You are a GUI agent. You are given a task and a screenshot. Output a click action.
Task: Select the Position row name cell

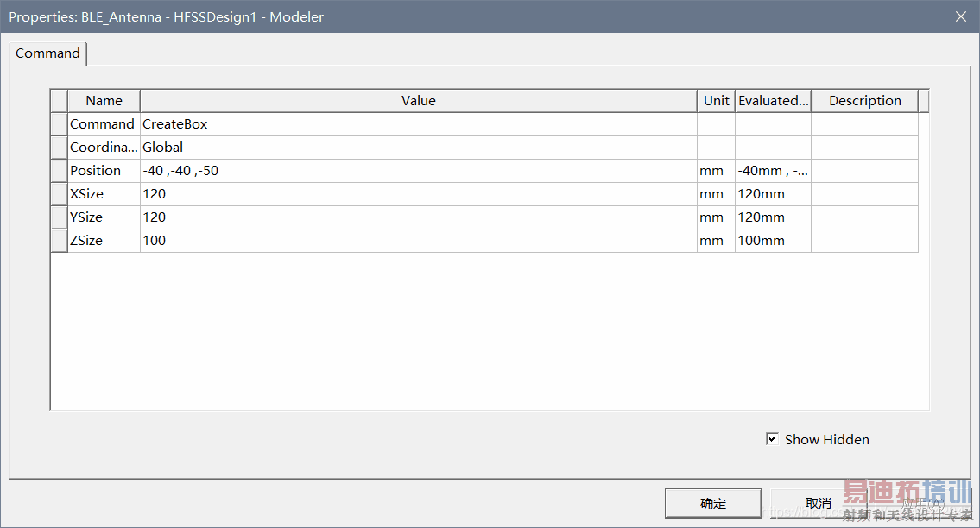[104, 171]
